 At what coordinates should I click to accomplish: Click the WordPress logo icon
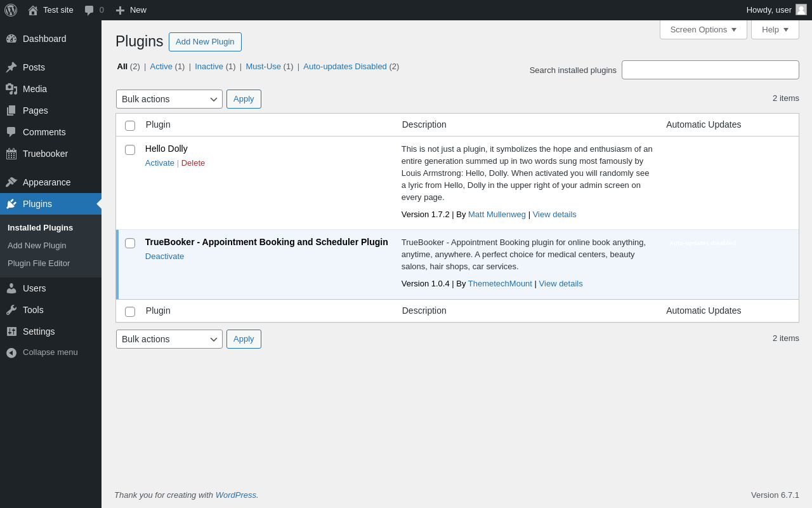[x=11, y=10]
